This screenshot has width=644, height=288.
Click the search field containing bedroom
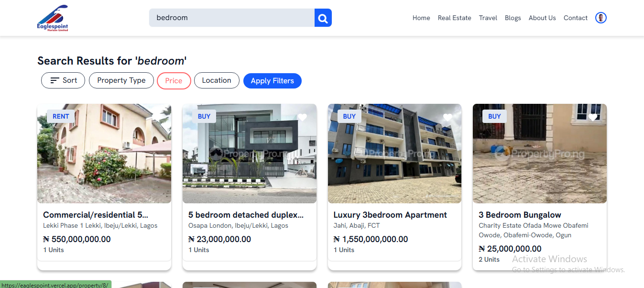click(232, 18)
